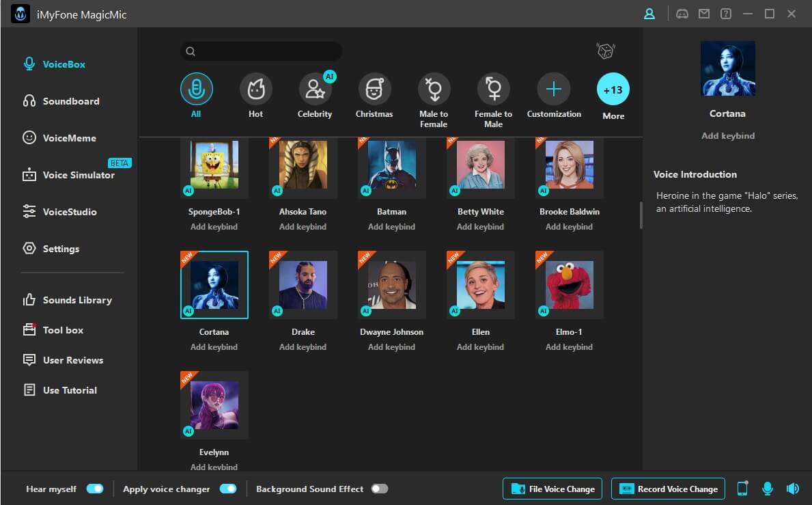View User Reviews

64,360
